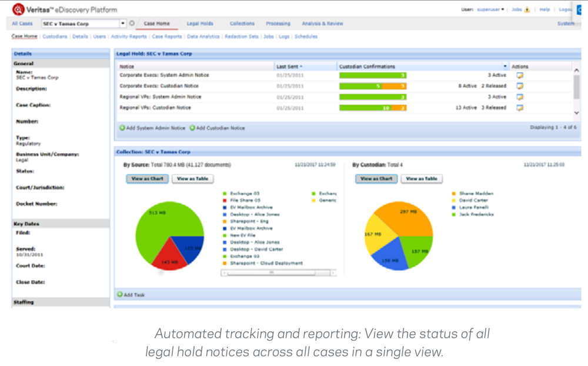588x366 pixels.
Task: Open the Analysis & Review tab
Action: pyautogui.click(x=322, y=24)
